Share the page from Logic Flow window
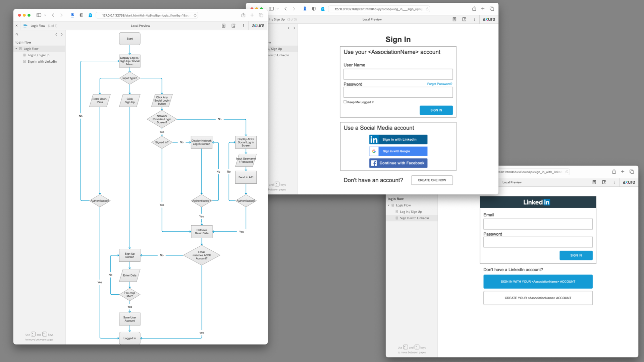This screenshot has width=644, height=362. [x=243, y=15]
